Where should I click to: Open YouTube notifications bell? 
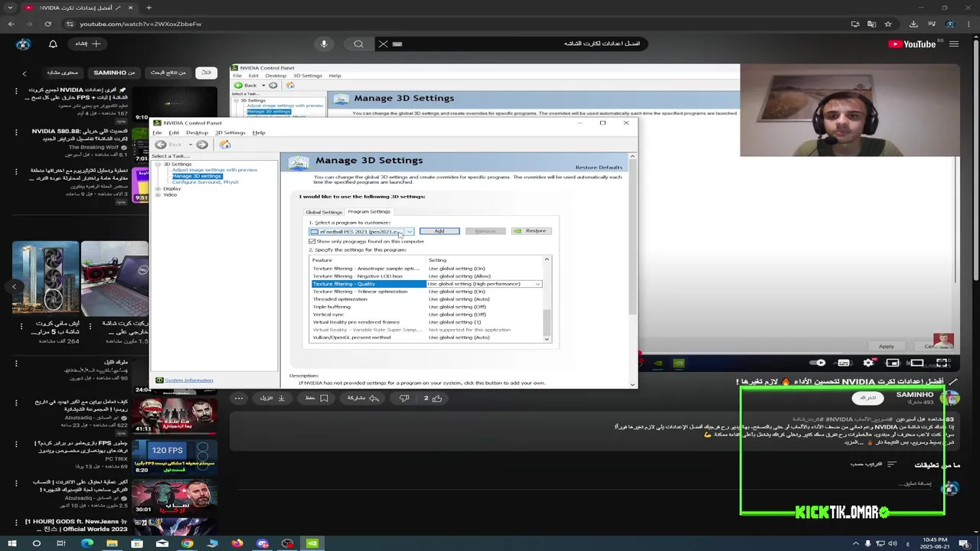[53, 44]
